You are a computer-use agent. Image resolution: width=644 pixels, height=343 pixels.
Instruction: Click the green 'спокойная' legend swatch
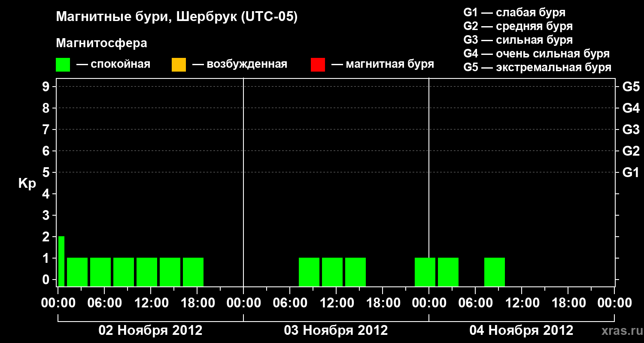tap(63, 64)
